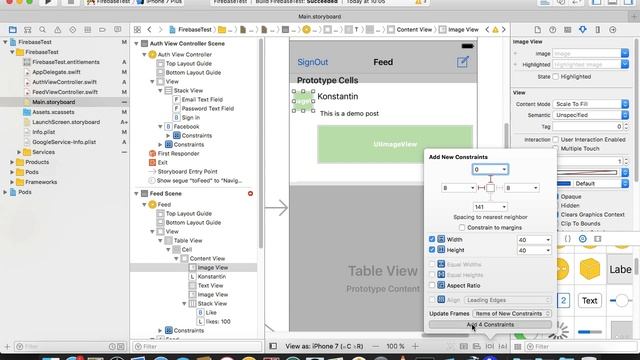Click the Run play button
Viewport: 640px width, 360px height.
[48, 2]
